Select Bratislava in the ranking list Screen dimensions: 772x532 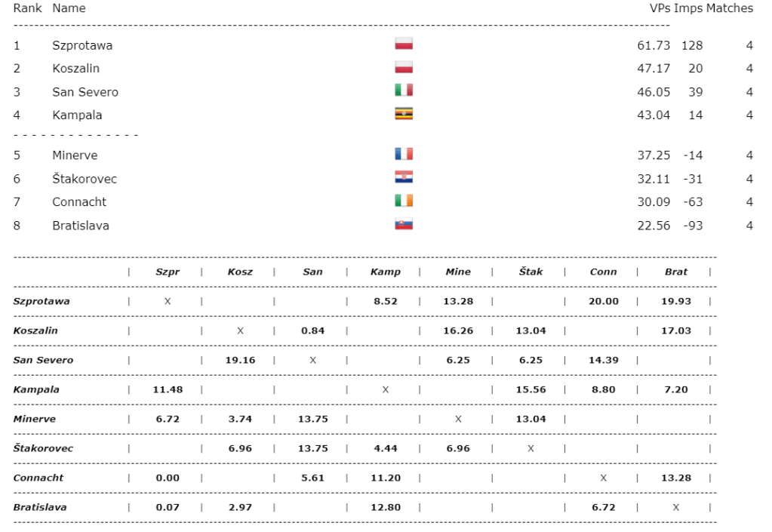[81, 226]
